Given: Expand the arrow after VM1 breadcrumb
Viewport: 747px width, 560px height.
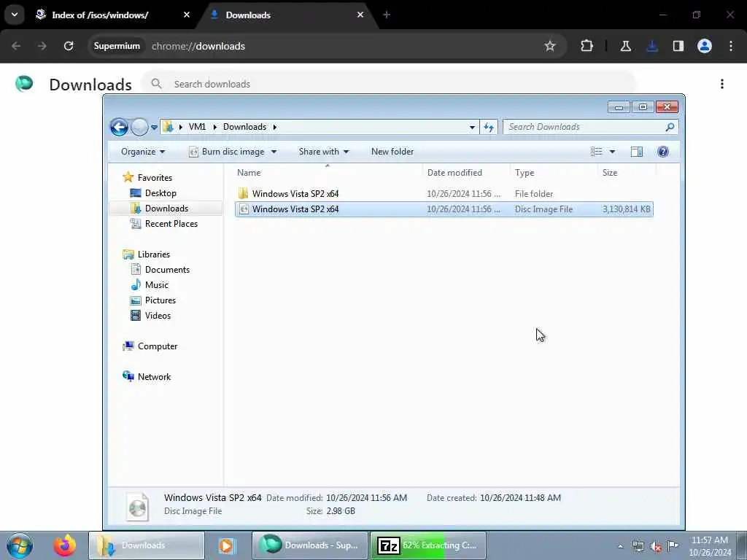Looking at the screenshot, I should 215,127.
